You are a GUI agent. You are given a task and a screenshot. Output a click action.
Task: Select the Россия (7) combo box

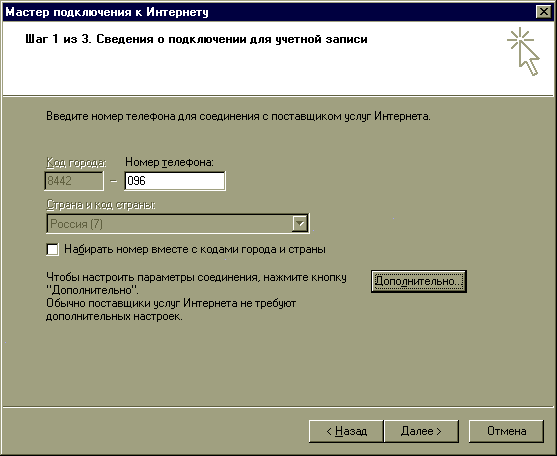(x=178, y=224)
